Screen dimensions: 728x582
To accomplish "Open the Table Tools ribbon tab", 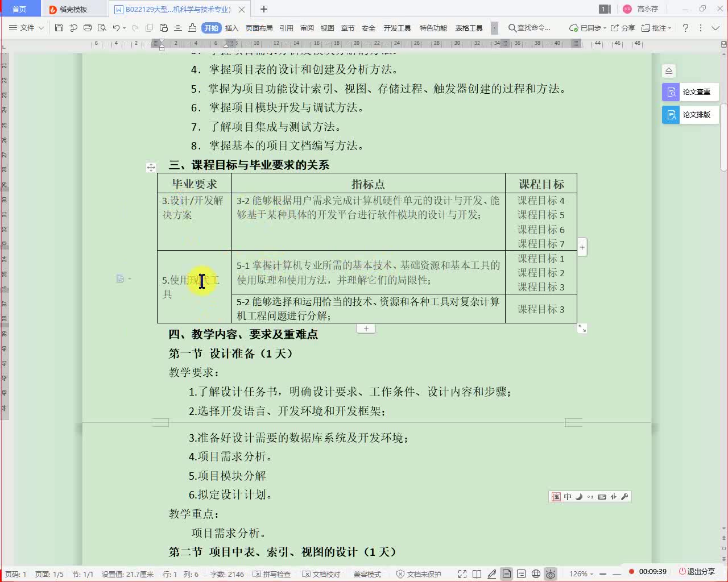I will click(x=469, y=28).
